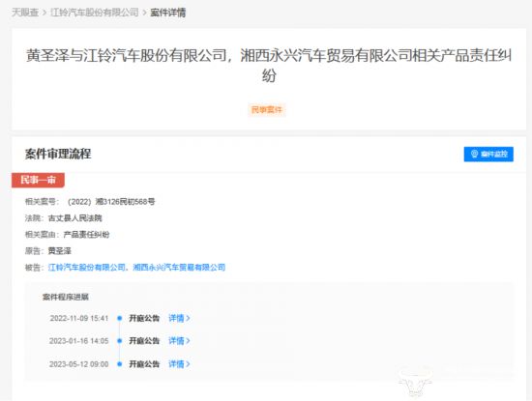Select the 2023-05-12 09:00 timeline dot
This screenshot has width=532, height=401.
[119, 364]
